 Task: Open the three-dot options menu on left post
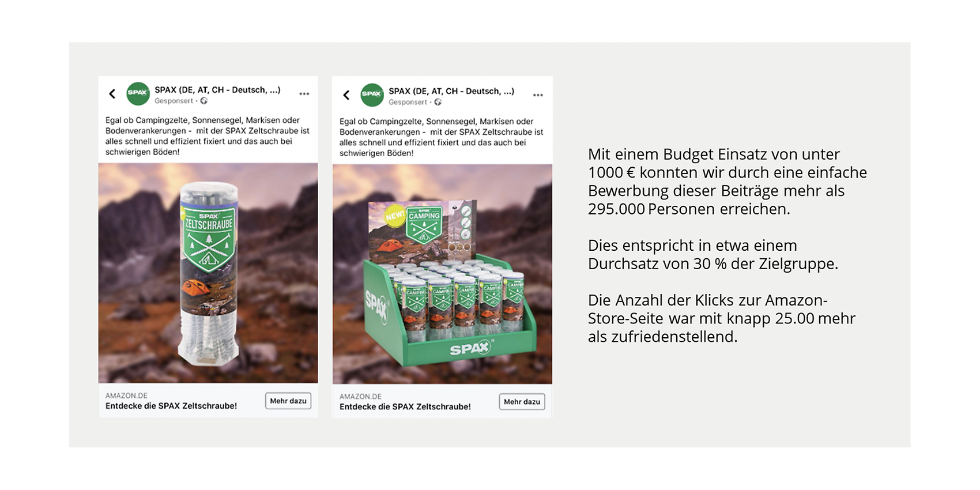[x=304, y=93]
